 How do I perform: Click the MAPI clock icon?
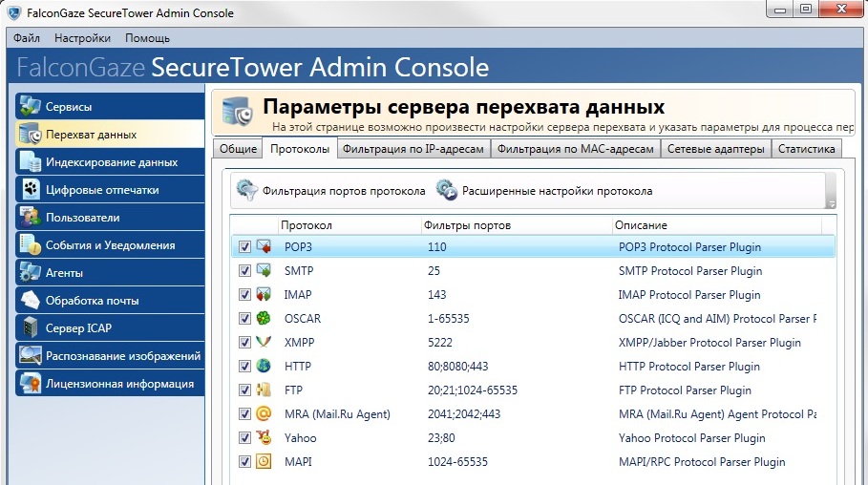coord(265,460)
